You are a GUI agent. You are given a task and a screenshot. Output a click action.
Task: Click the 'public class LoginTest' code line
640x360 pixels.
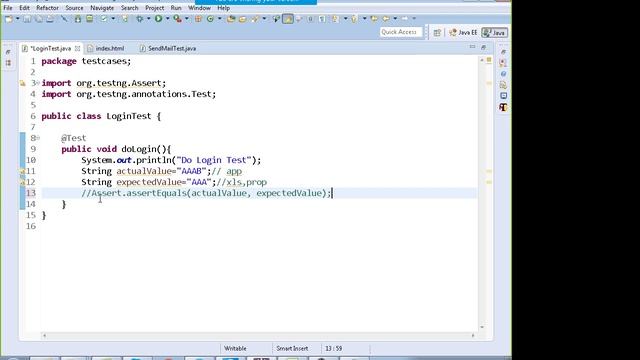[x=101, y=116]
